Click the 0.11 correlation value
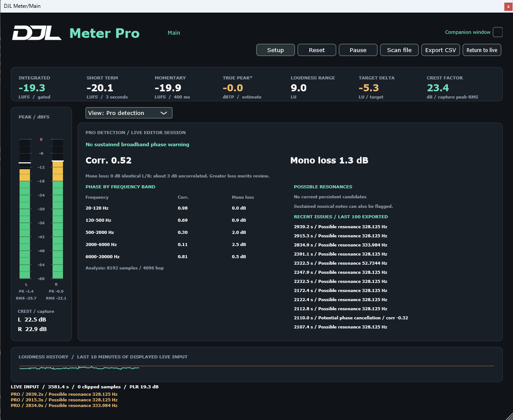 click(182, 244)
